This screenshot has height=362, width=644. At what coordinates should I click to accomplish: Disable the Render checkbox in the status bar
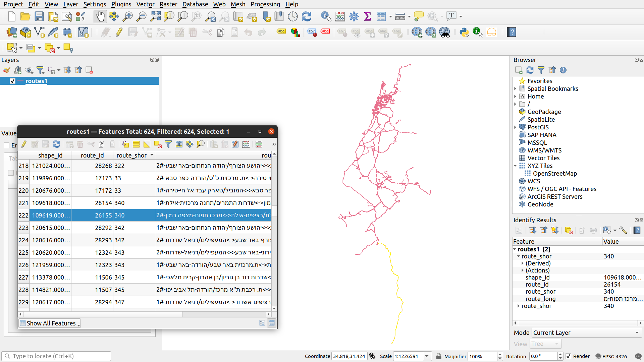click(x=568, y=356)
